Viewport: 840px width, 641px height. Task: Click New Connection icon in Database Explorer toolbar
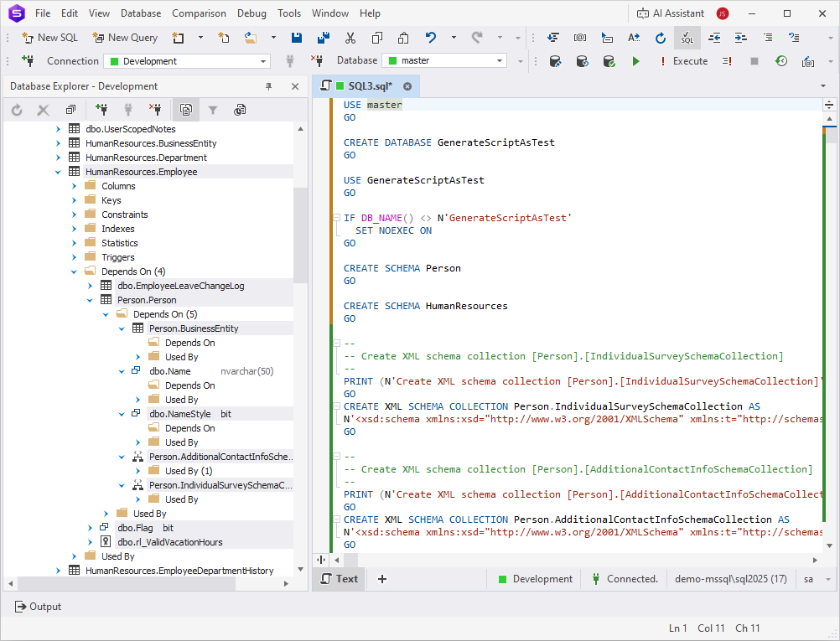pyautogui.click(x=101, y=110)
